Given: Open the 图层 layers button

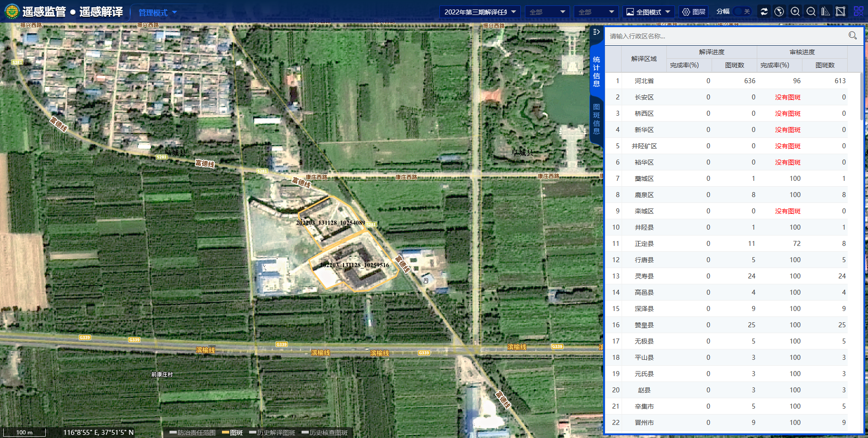Looking at the screenshot, I should pos(693,12).
